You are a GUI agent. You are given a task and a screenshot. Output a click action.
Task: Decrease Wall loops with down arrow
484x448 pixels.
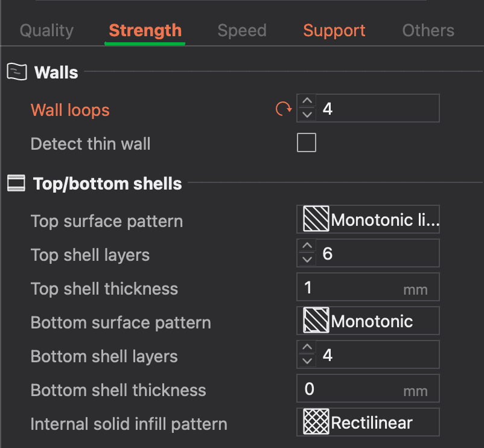[x=307, y=115]
